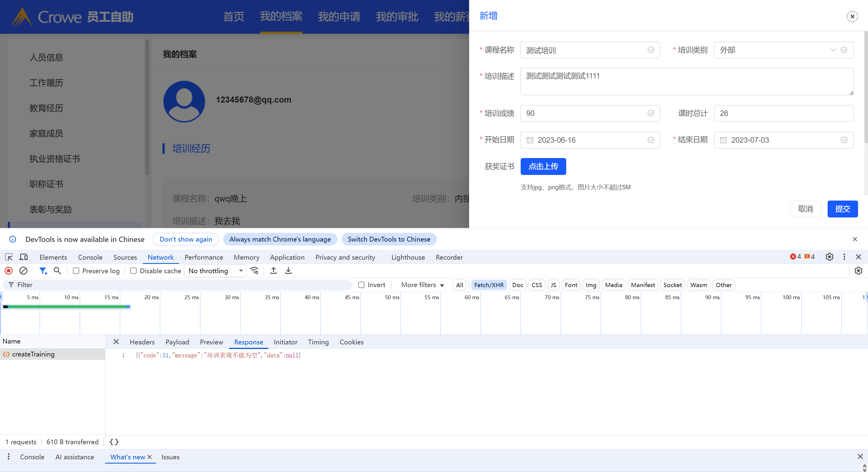Screen dimensions: 868x472
Task: Open network conditions wifi icon
Action: pyautogui.click(x=254, y=271)
